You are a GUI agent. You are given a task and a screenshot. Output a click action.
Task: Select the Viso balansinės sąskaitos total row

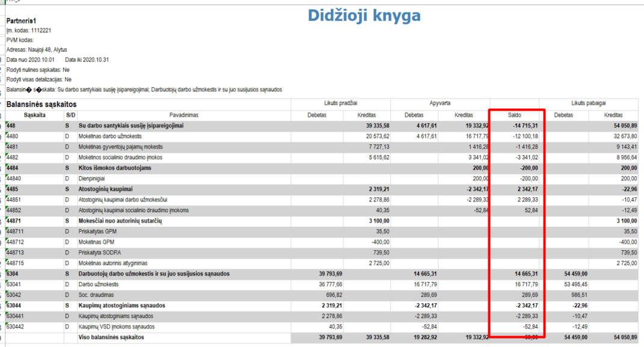pos(111,337)
